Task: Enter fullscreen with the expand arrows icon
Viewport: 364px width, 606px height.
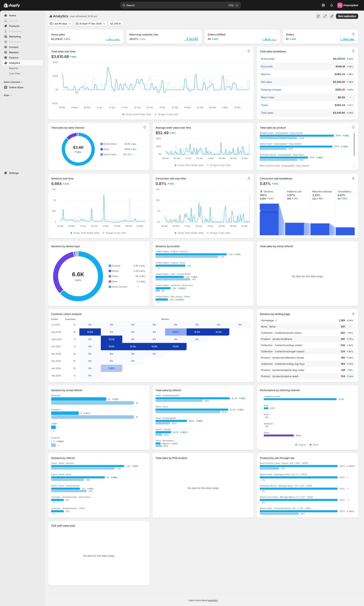Action: point(325,16)
